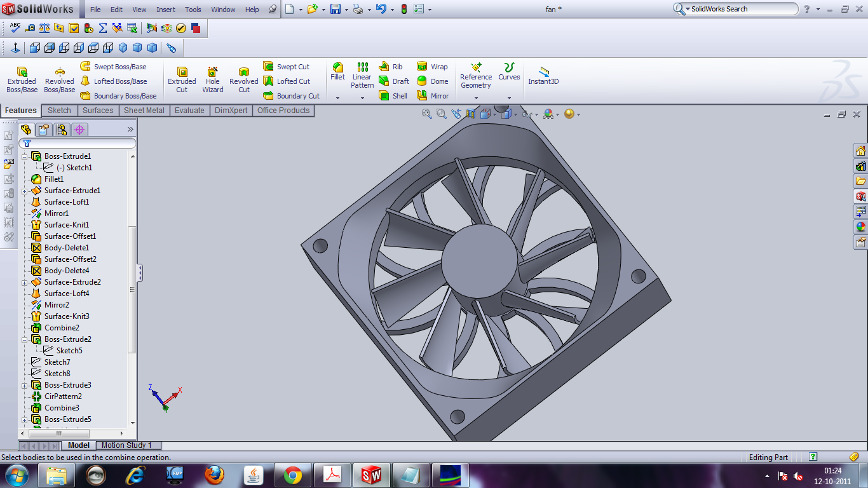Screen dimensions: 868x488
Task: Open the Tools menu
Action: pyautogui.click(x=193, y=10)
